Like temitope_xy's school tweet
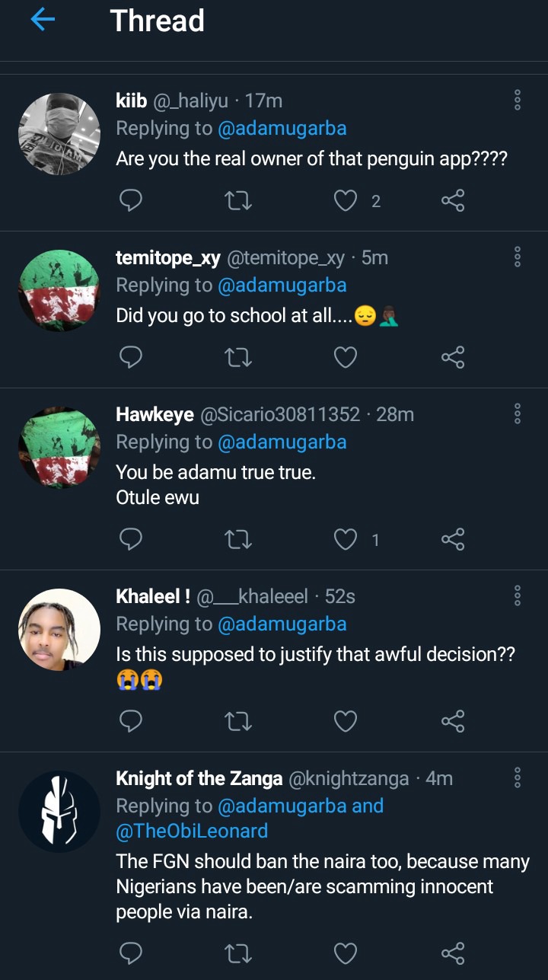This screenshot has width=548, height=980. click(x=346, y=357)
